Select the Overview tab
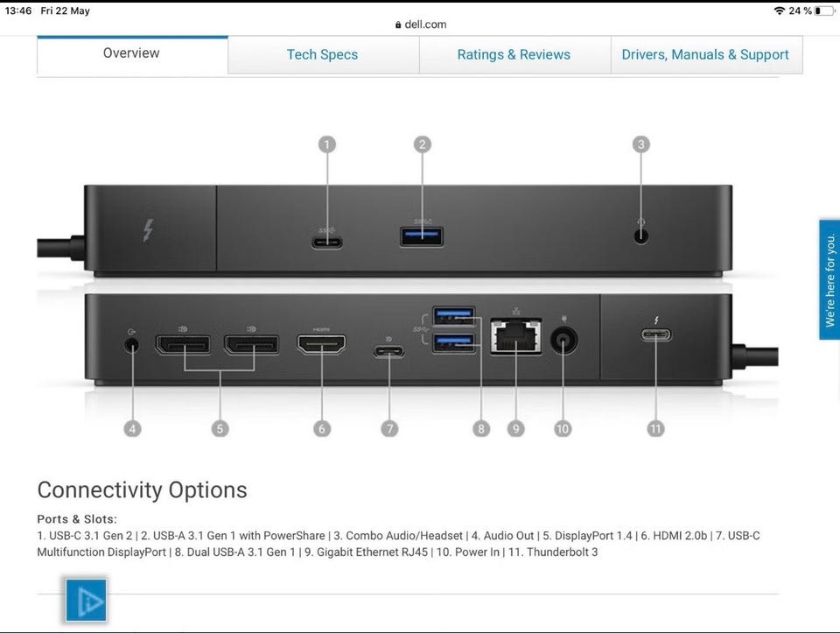 [132, 53]
